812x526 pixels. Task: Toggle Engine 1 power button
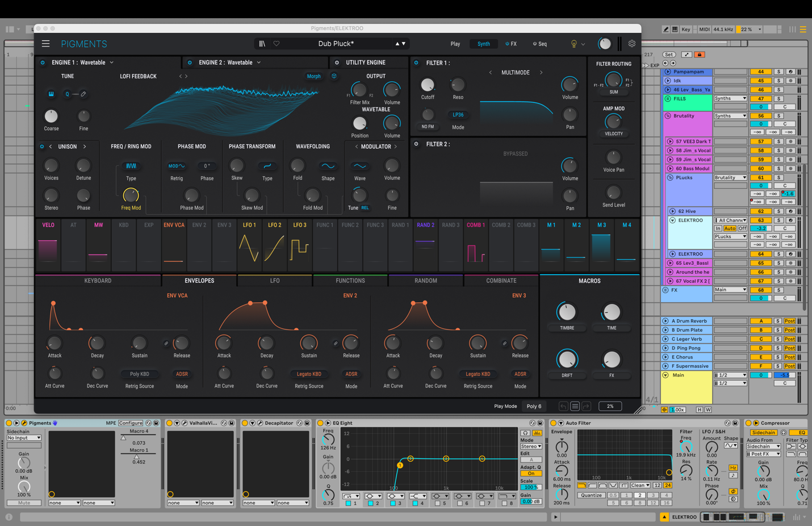pyautogui.click(x=43, y=62)
